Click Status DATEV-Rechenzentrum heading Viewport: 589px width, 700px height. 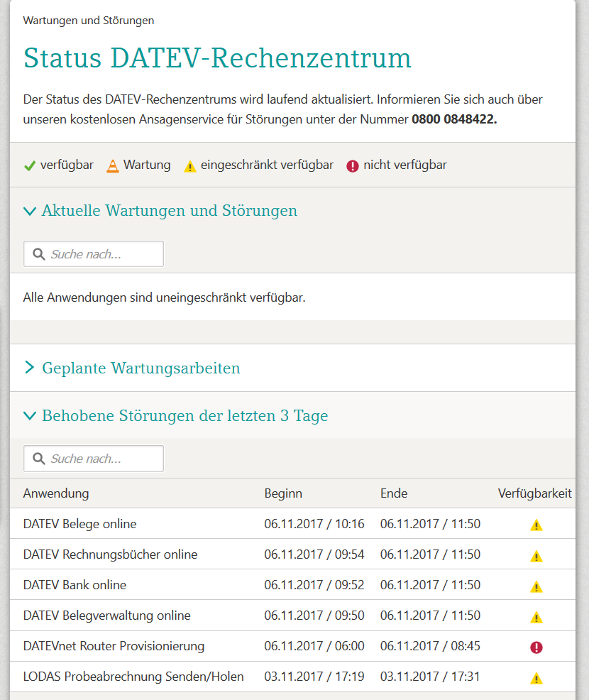tap(217, 58)
